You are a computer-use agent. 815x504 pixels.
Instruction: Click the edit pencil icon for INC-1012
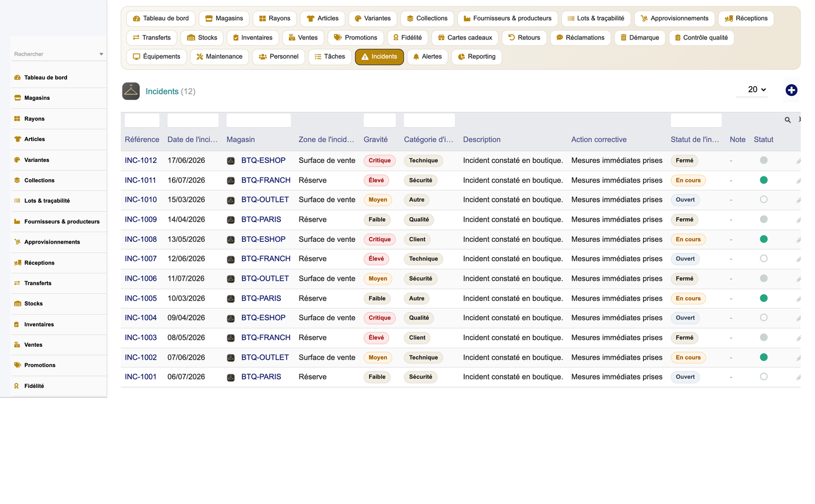coord(798,161)
